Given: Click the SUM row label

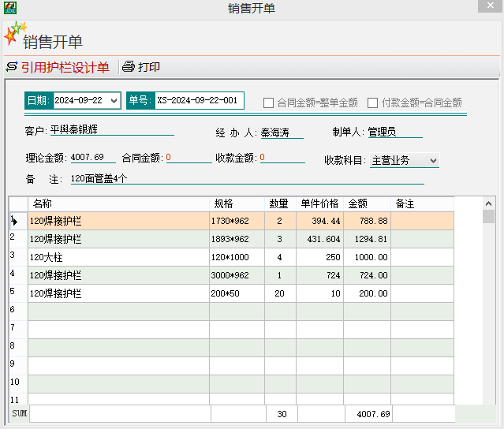Looking at the screenshot, I should click(x=19, y=413).
